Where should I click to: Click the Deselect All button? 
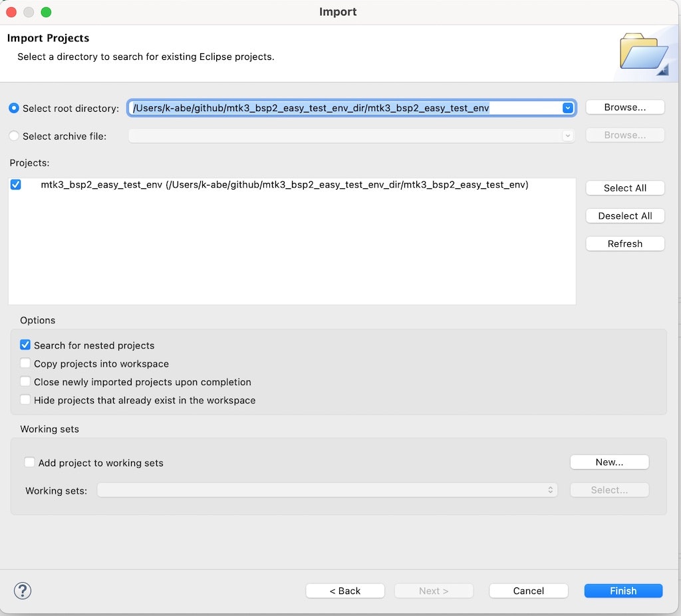pos(624,216)
